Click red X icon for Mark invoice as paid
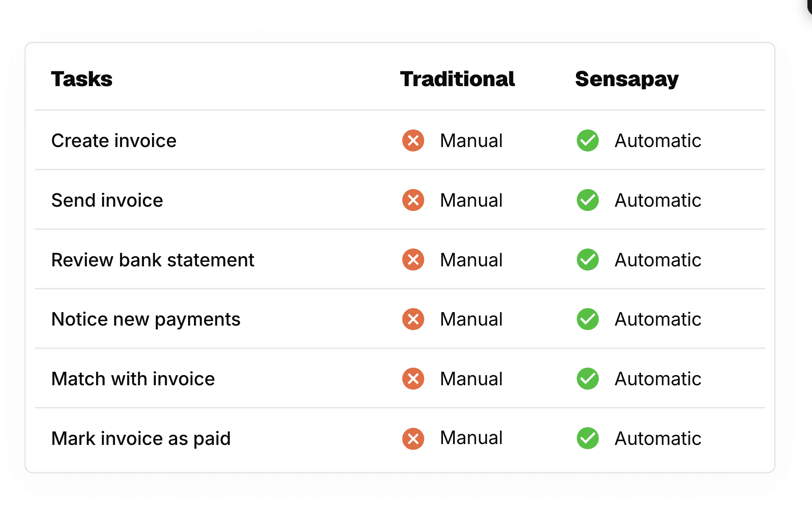 [413, 439]
